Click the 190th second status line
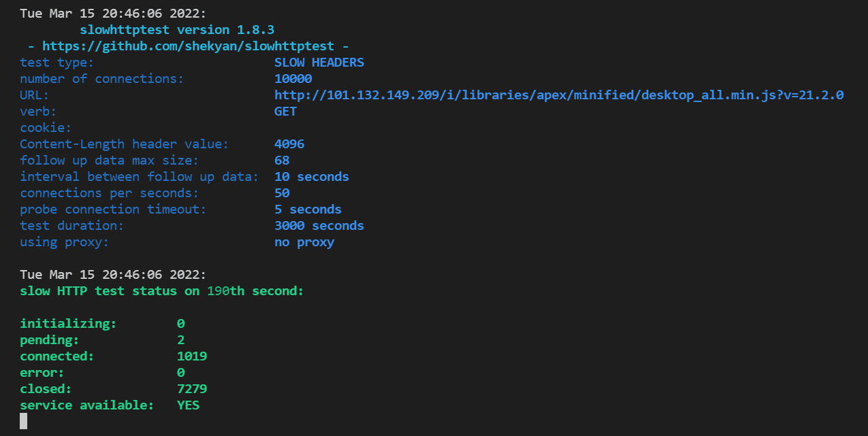The image size is (868, 436). pos(161,291)
